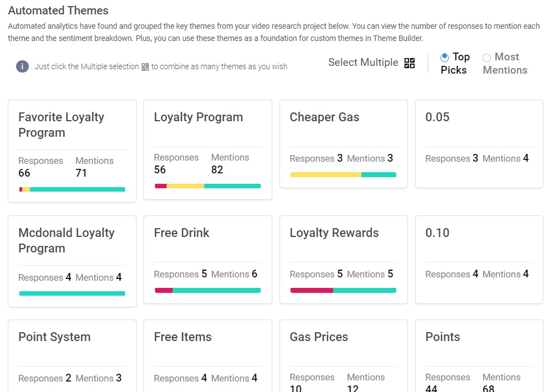Image resolution: width=549 pixels, height=392 pixels.
Task: Click Loyalty Rewards red sentiment bar segment
Action: pos(312,290)
